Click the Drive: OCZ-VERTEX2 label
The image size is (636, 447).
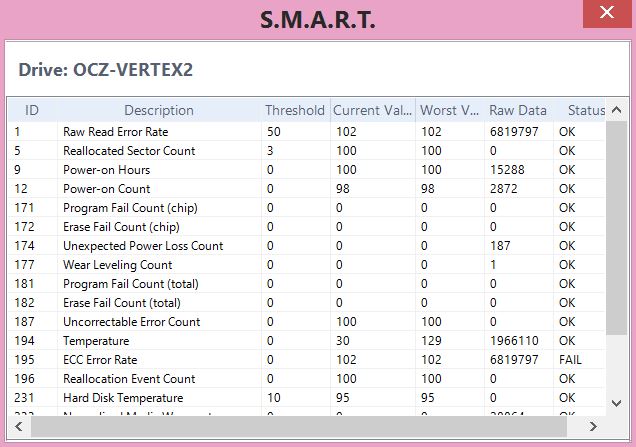105,70
